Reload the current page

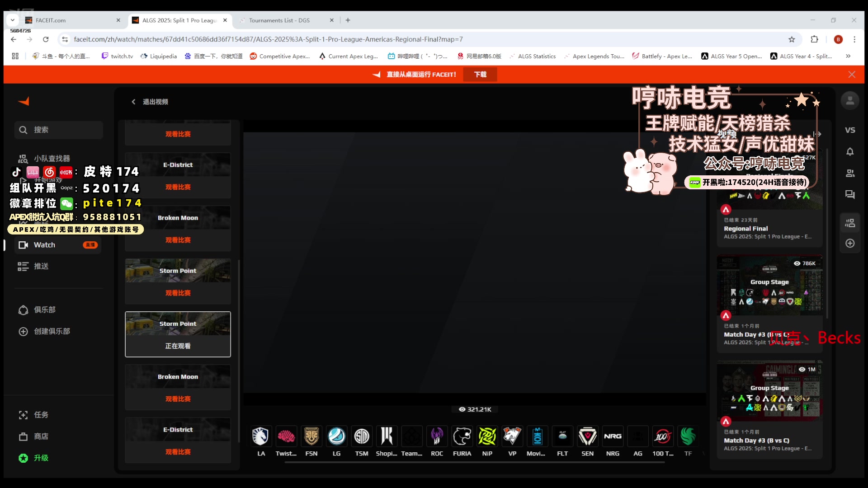pyautogui.click(x=46, y=39)
